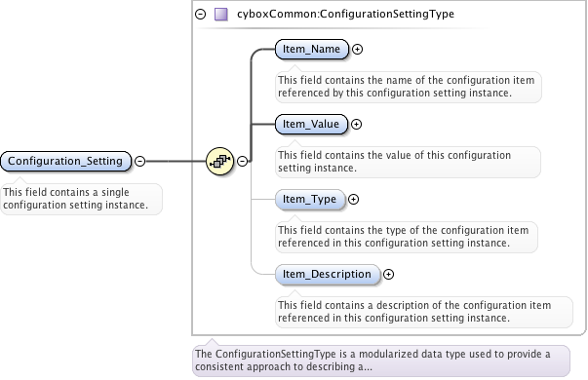Click the Item_Value annotation about setting value

click(408, 162)
